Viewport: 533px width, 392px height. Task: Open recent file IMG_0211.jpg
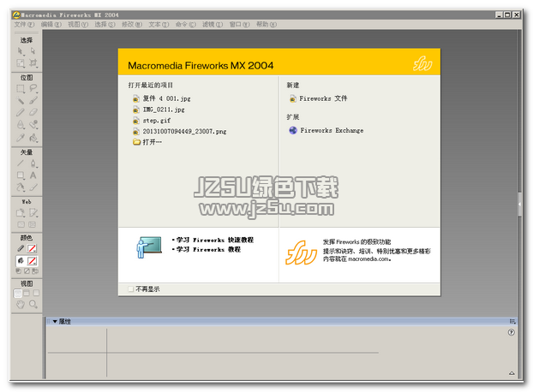tap(159, 110)
